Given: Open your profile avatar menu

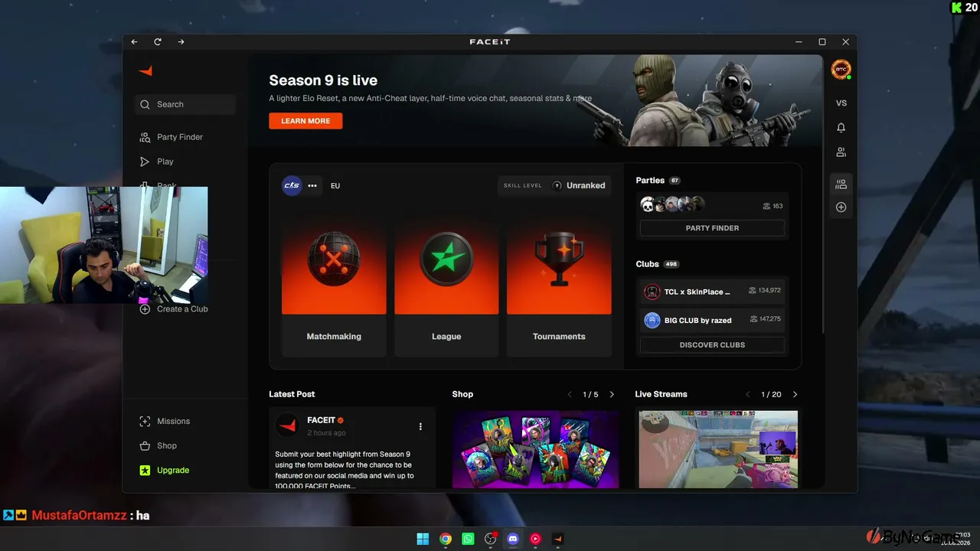Looking at the screenshot, I should click(841, 69).
